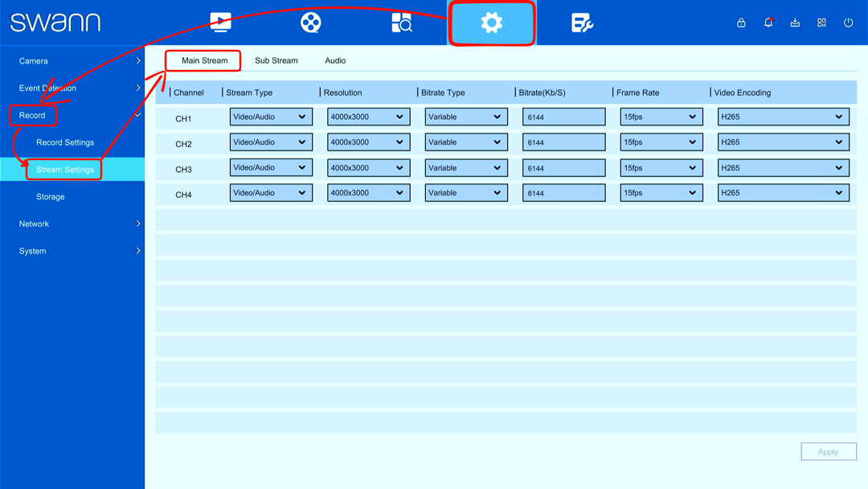
Task: Open the notification bell icon
Action: tap(768, 23)
